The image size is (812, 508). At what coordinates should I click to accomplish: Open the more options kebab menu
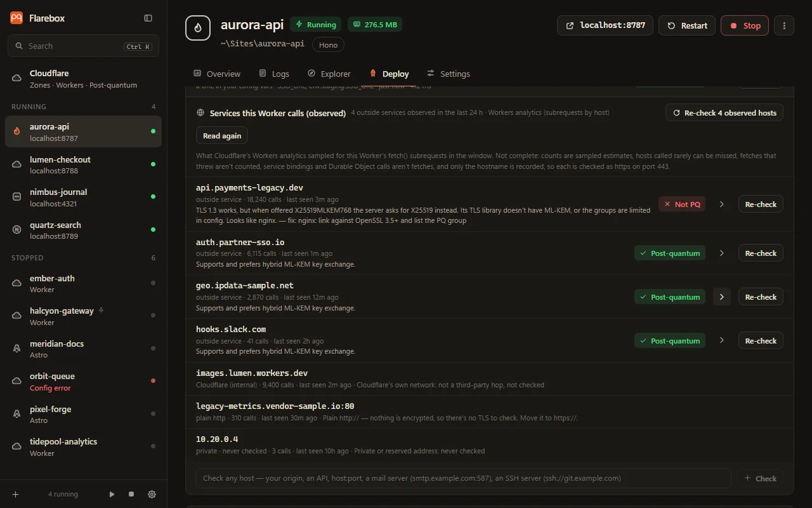784,25
